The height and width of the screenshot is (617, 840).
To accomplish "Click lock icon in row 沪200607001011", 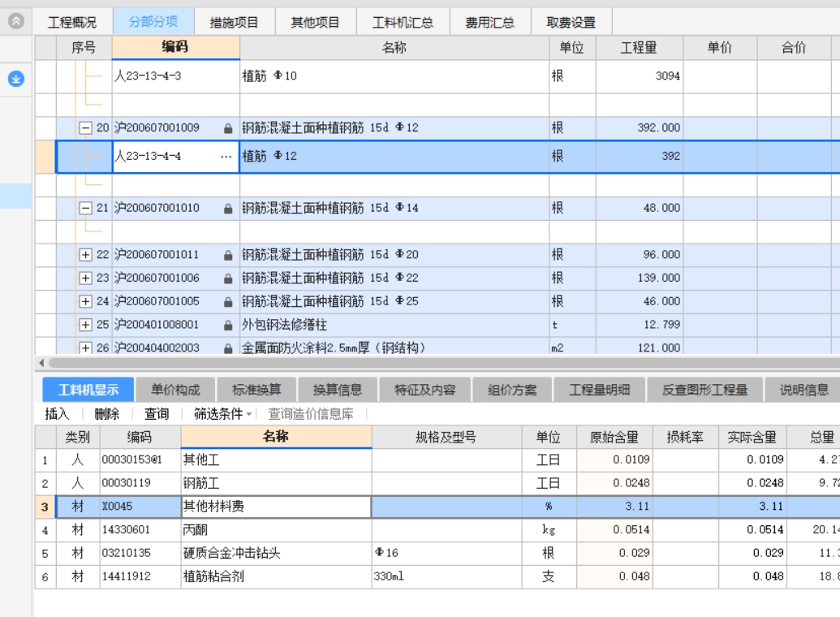I will coord(228,255).
